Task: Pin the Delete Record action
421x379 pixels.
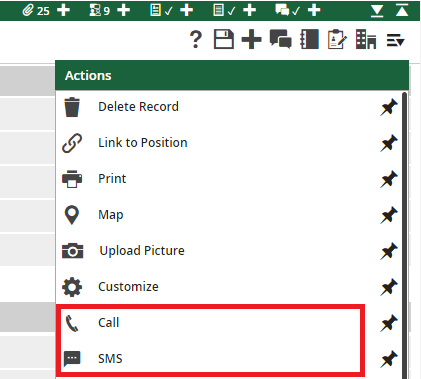Action: 389,107
